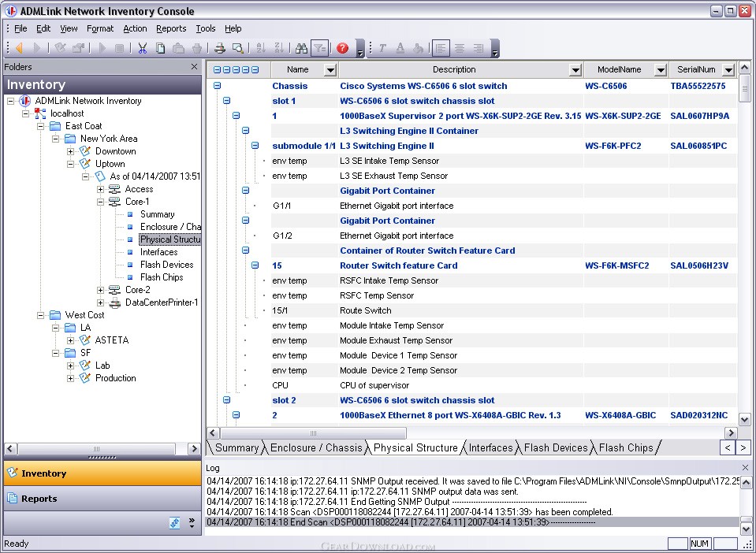This screenshot has width=756, height=553.
Task: Click the gray stop square icon
Action: (x=120, y=48)
